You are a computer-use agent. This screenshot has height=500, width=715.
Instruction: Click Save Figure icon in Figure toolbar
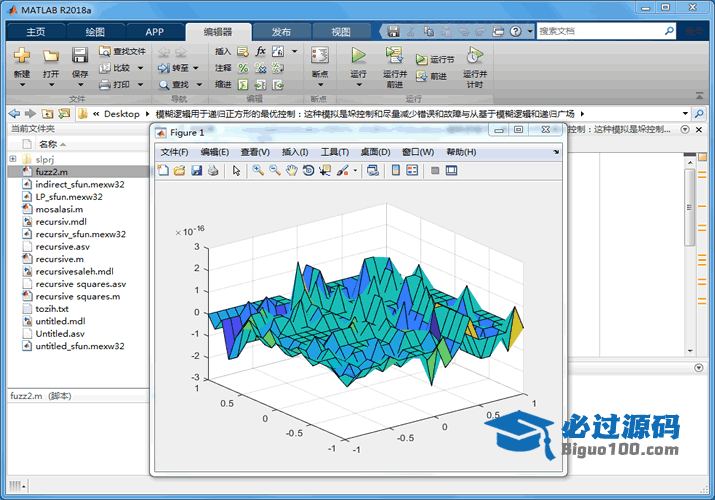[197, 170]
